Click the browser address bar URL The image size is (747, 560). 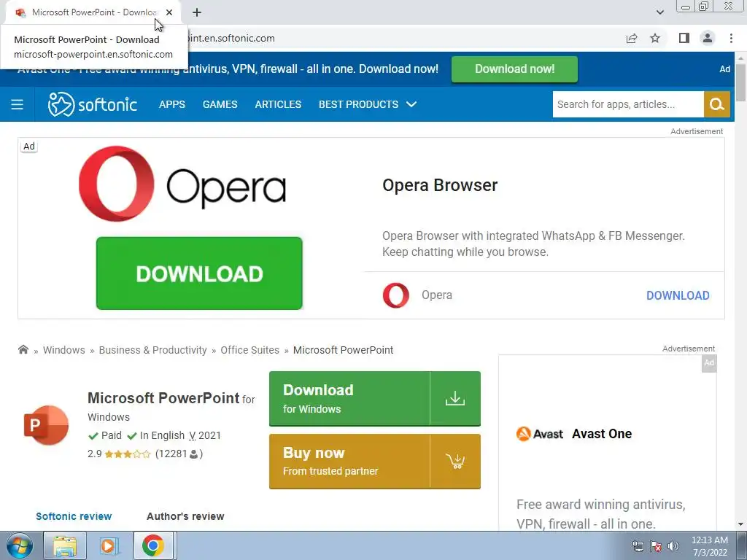point(231,38)
